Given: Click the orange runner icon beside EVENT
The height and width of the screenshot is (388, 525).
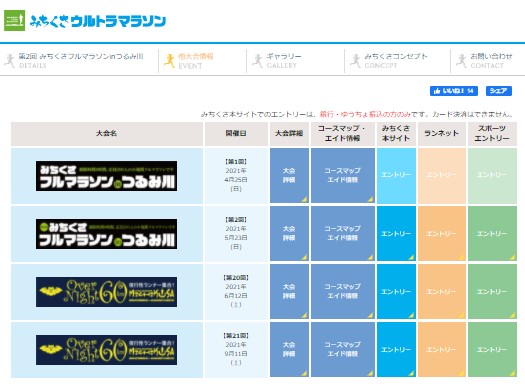Looking at the screenshot, I should tap(169, 61).
